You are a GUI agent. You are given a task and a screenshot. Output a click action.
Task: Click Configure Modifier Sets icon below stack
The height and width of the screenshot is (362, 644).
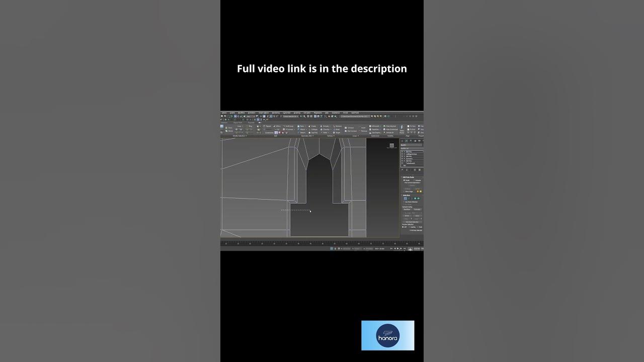tap(420, 170)
